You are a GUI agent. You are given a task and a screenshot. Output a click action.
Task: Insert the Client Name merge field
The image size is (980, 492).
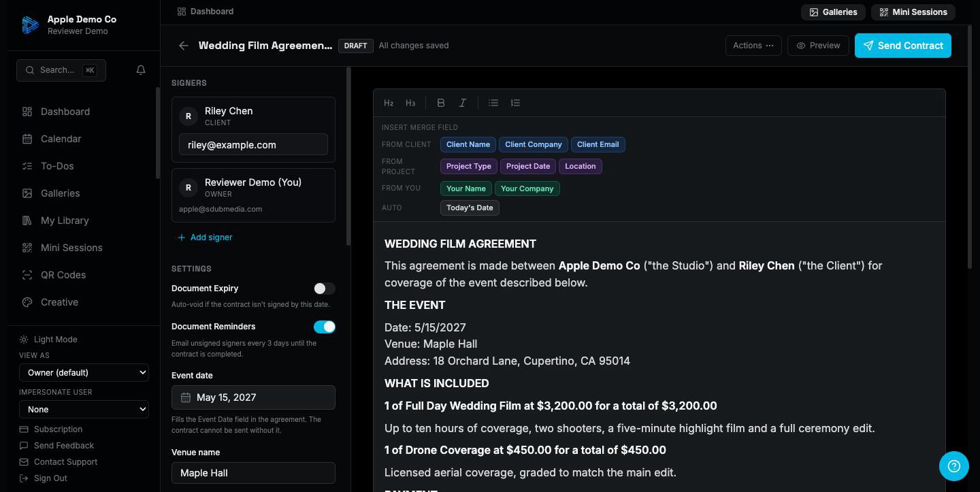pos(468,144)
